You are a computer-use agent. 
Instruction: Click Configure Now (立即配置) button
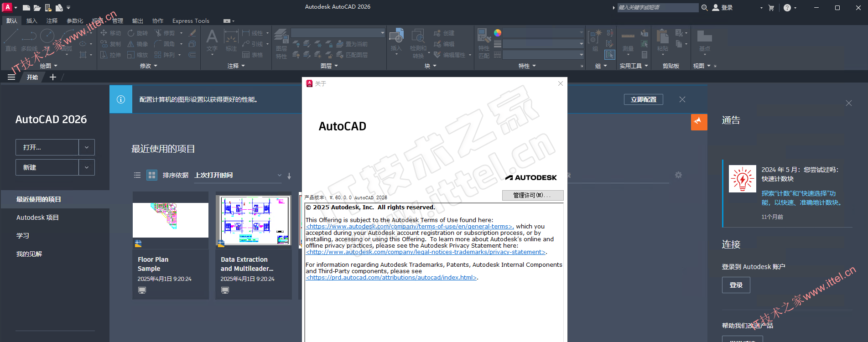pyautogui.click(x=644, y=99)
